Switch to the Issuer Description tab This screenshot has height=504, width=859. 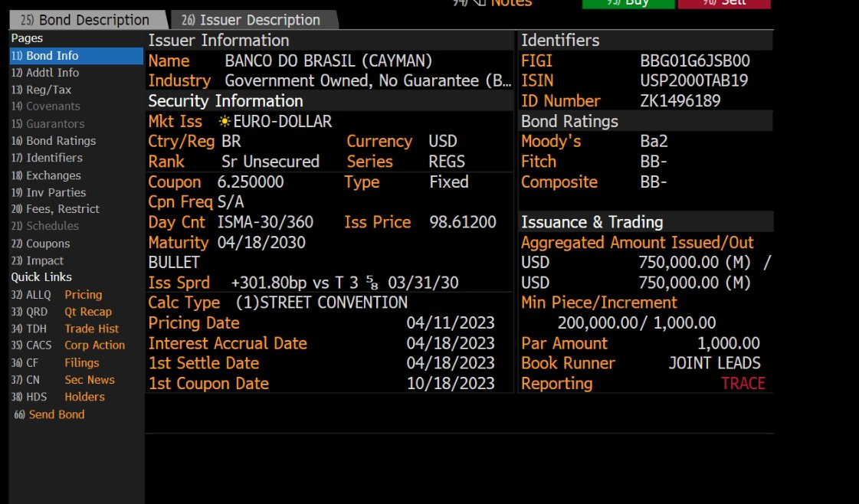click(253, 20)
